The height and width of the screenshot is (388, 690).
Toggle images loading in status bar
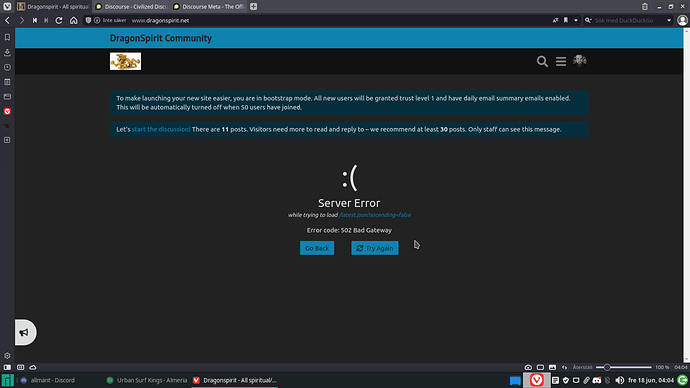[552, 367]
